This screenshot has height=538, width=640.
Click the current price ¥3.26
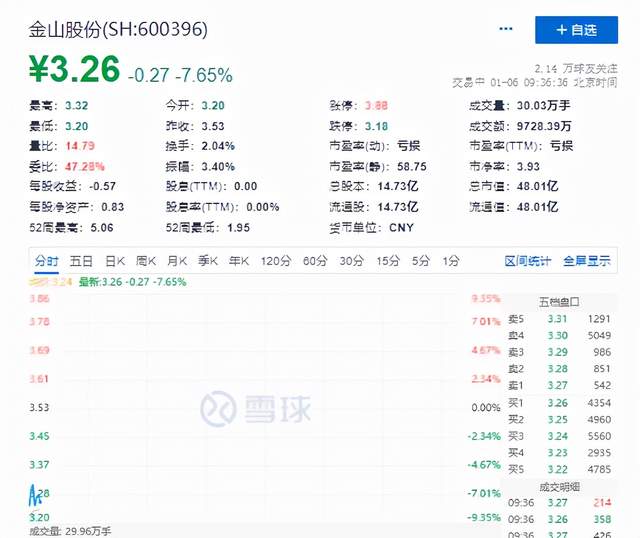pos(74,69)
